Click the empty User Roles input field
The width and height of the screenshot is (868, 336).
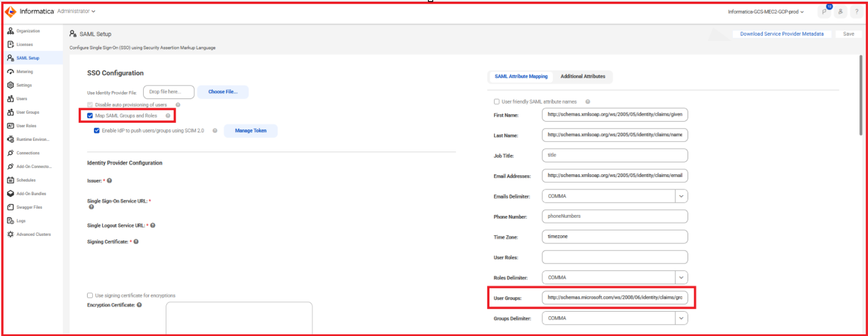pos(615,257)
